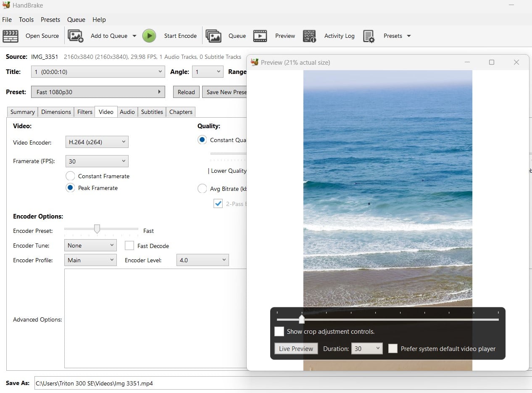Screen dimensions: 532x393
Task: Open the Framerate (FPS) dropdown
Action: (x=97, y=161)
